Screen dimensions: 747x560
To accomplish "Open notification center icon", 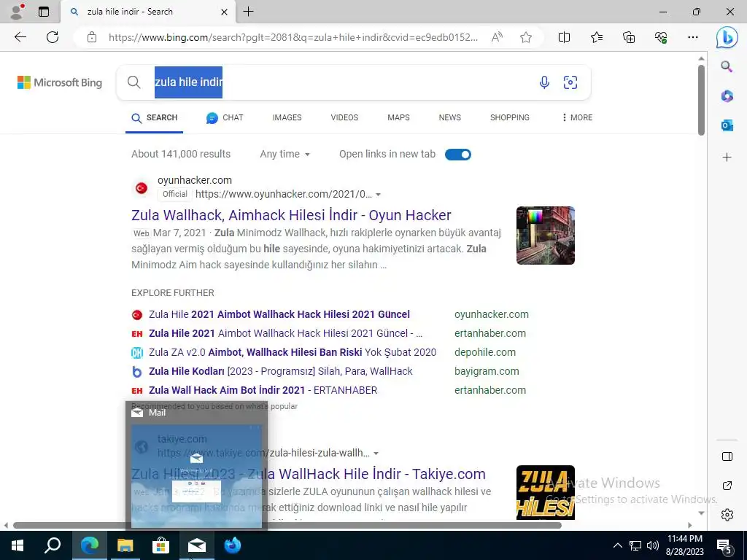I will pos(724,546).
